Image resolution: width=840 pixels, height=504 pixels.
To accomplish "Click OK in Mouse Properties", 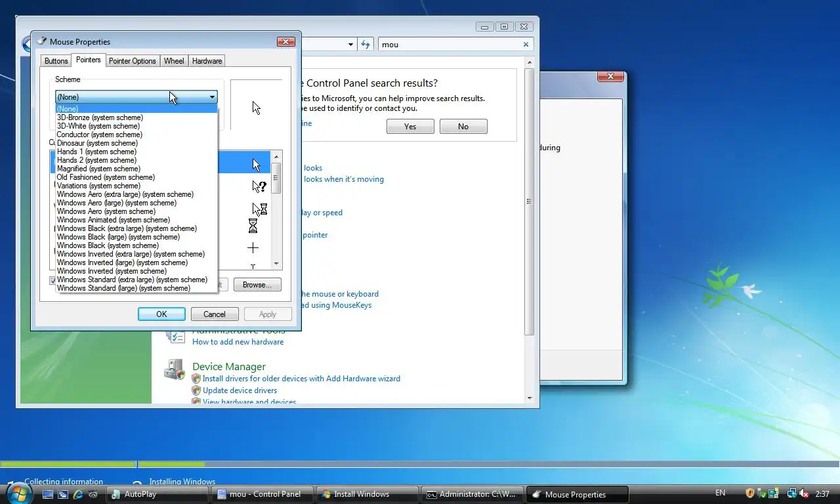I will pyautogui.click(x=161, y=314).
